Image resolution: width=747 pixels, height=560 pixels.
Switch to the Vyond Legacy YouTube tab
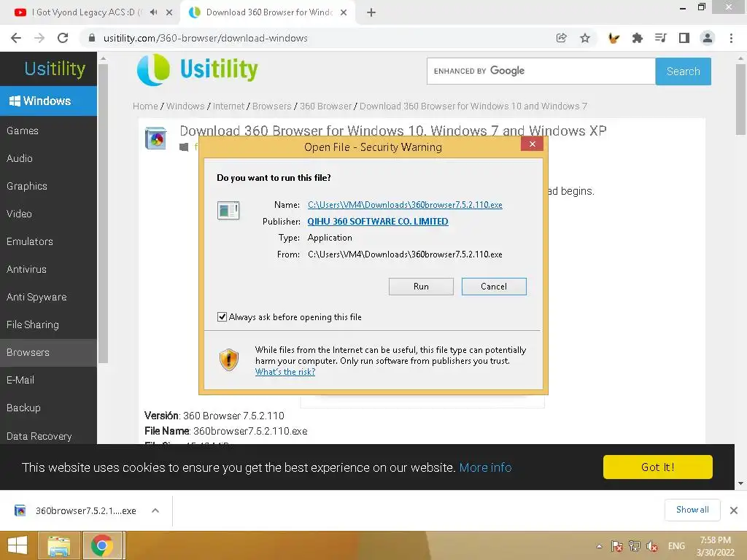(86, 12)
